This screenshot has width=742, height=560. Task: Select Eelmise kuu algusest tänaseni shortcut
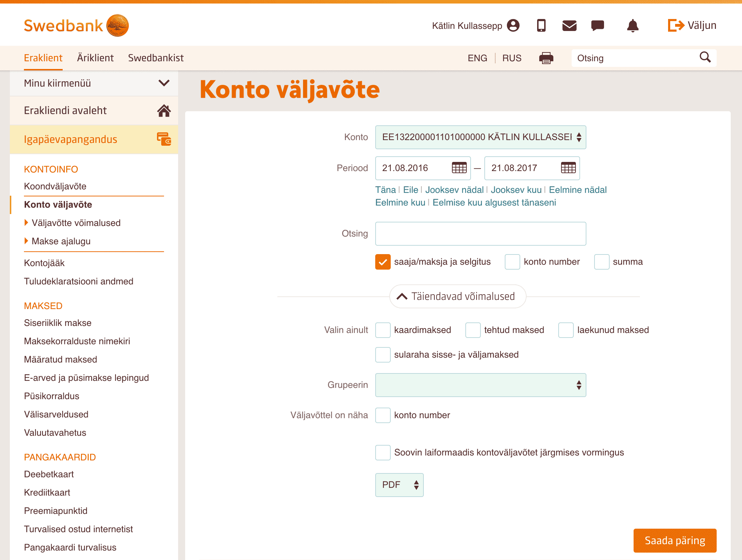click(x=494, y=202)
